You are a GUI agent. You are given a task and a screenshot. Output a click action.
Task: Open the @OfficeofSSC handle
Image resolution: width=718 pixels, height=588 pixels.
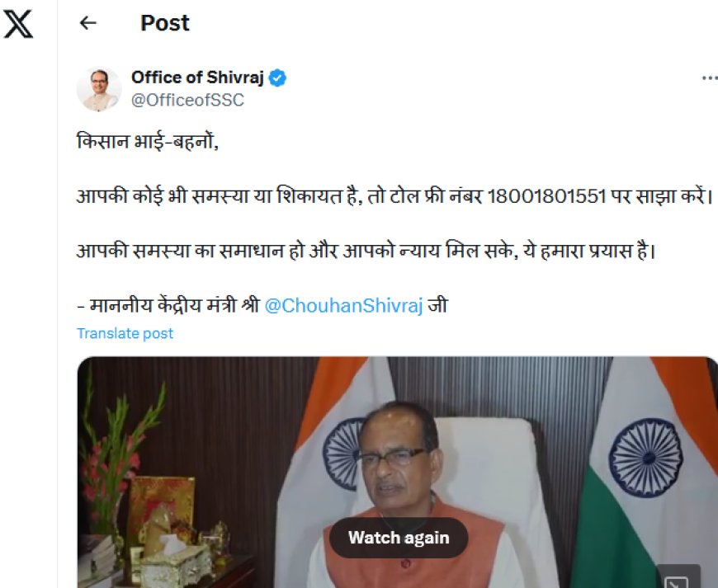pos(187,101)
